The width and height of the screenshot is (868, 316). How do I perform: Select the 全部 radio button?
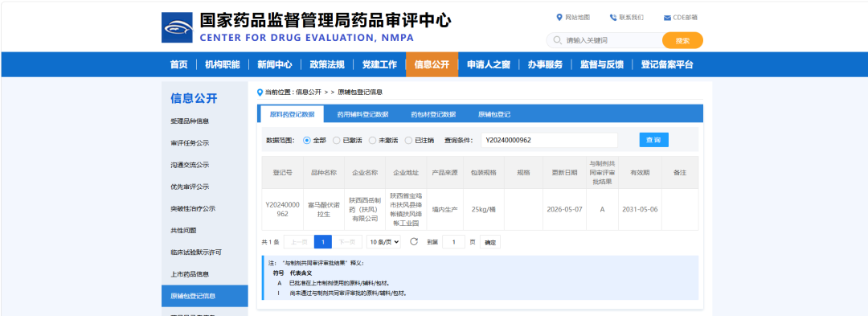pos(307,141)
